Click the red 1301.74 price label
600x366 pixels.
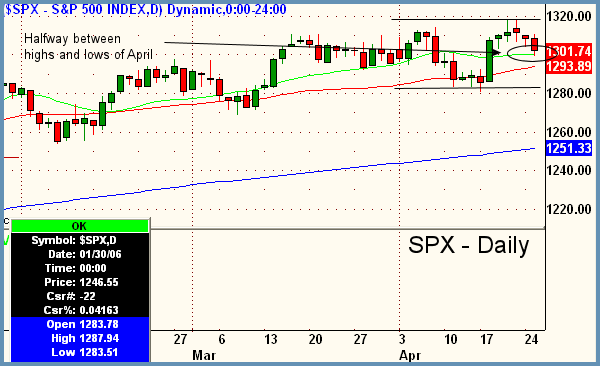(569, 51)
